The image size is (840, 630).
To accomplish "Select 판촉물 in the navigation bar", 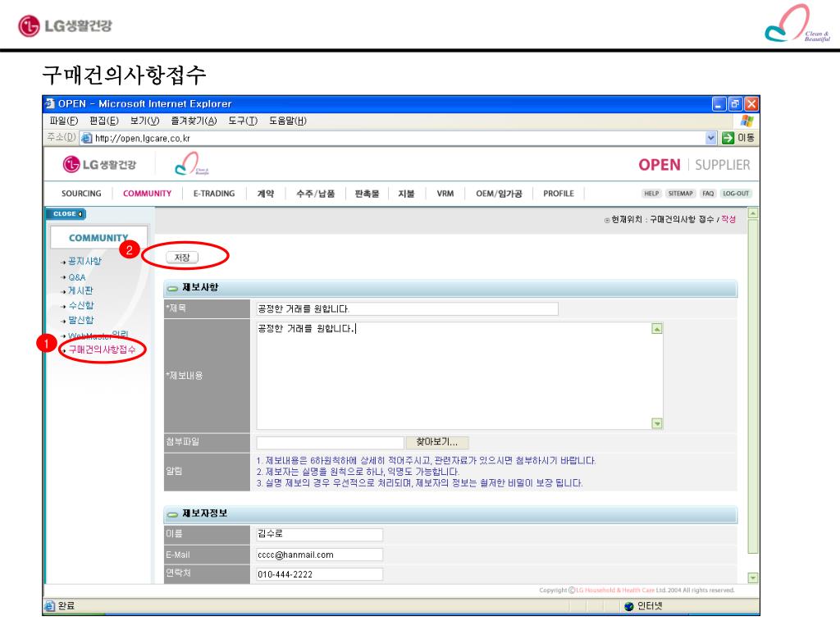I will pos(367,194).
